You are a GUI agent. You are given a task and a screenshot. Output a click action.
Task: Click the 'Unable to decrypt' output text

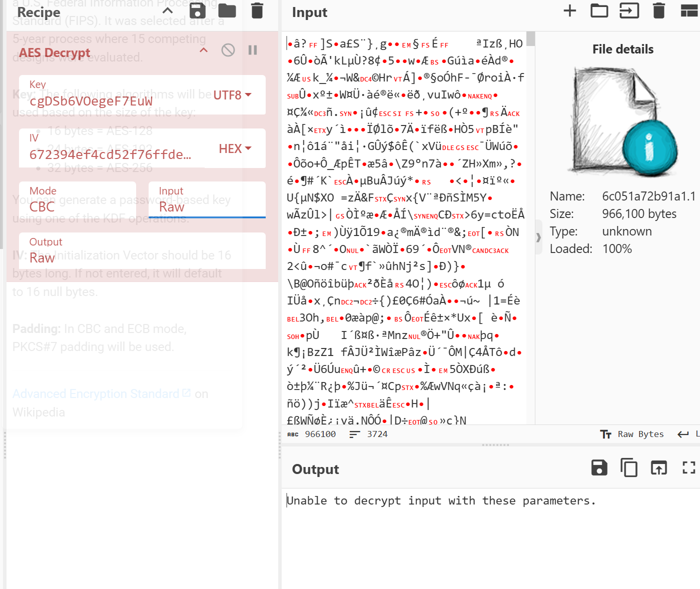441,500
